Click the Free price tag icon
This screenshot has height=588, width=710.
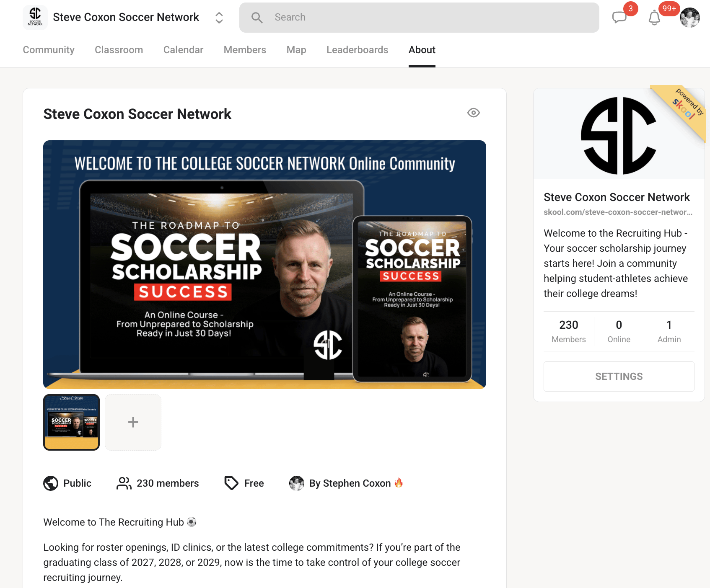pyautogui.click(x=231, y=483)
